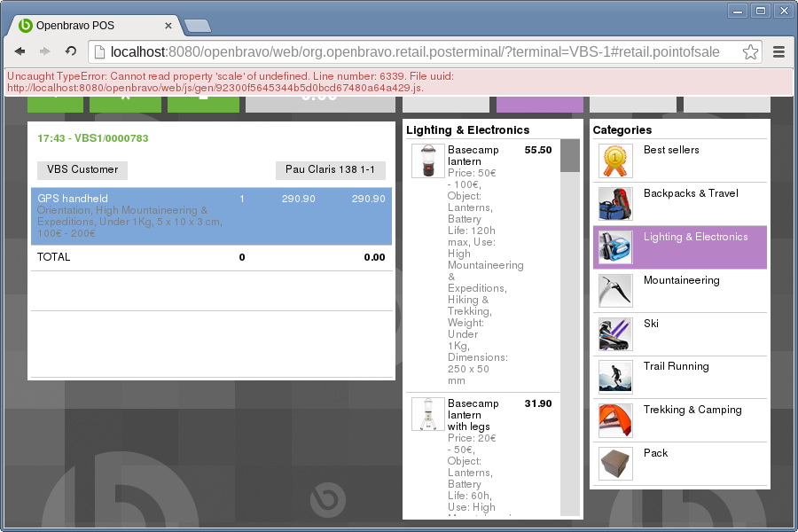Open the Backpacks & Travel icon
The width and height of the screenshot is (798, 532).
click(x=615, y=204)
